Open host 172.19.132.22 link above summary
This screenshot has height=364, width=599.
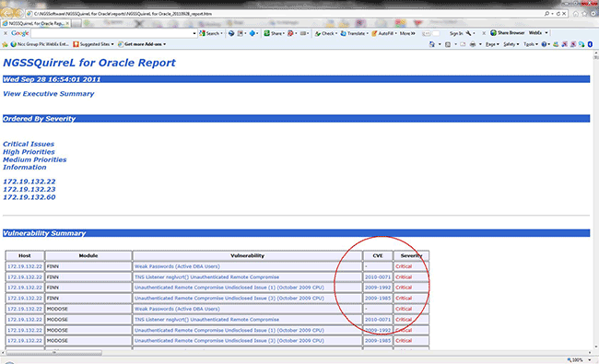tap(29, 182)
